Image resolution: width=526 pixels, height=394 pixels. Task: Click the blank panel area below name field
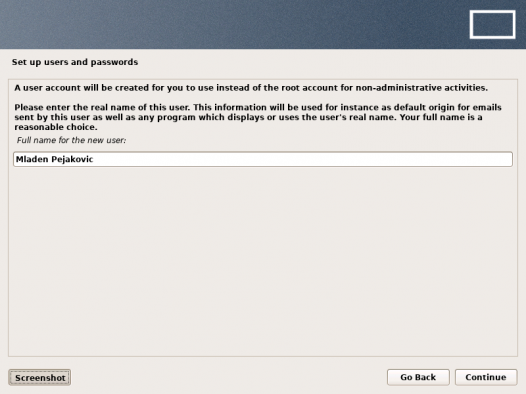point(263,262)
